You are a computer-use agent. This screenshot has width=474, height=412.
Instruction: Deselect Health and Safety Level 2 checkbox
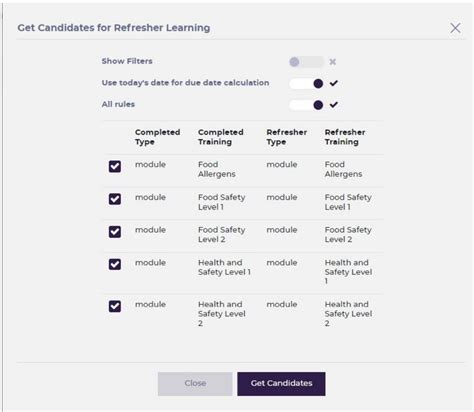pos(115,306)
